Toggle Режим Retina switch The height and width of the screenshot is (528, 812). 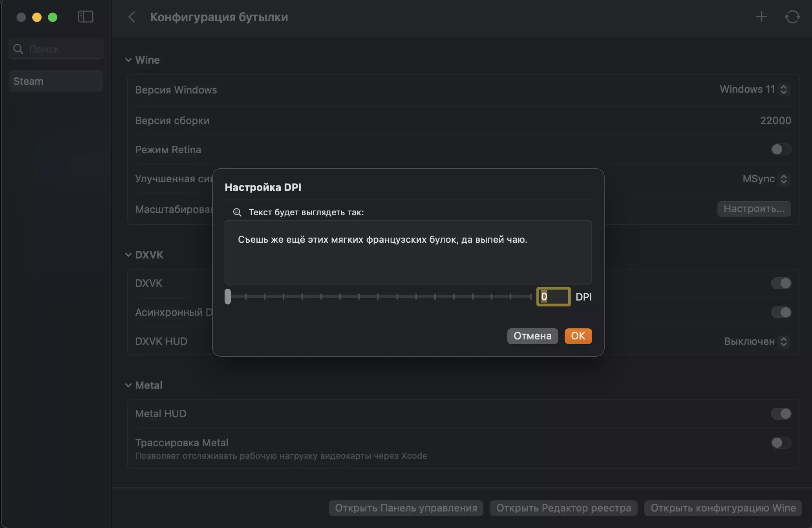click(781, 149)
